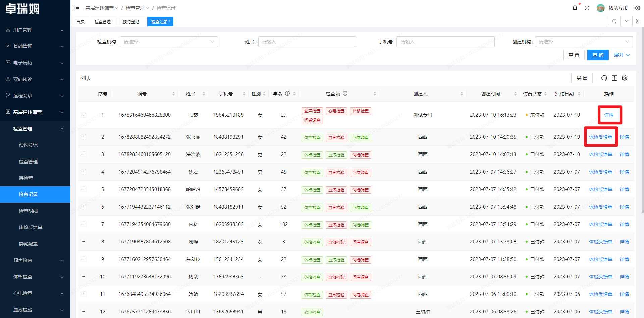Sort table by 创建人 column
The height and width of the screenshot is (318, 644).
pyautogui.click(x=462, y=94)
